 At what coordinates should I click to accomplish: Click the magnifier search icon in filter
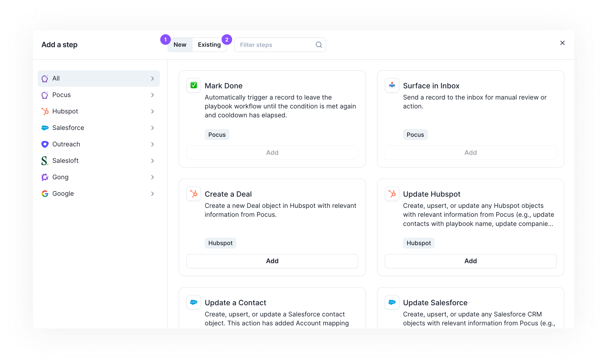tap(319, 45)
